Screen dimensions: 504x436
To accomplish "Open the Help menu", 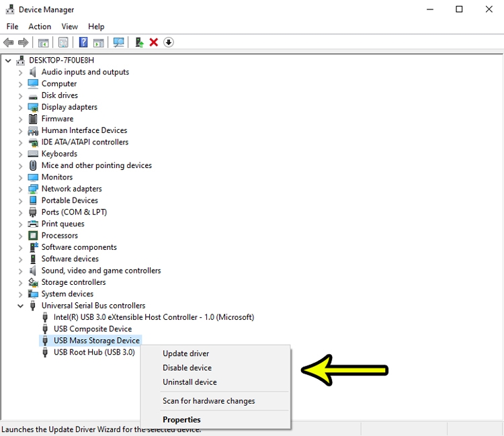I will pyautogui.click(x=96, y=26).
